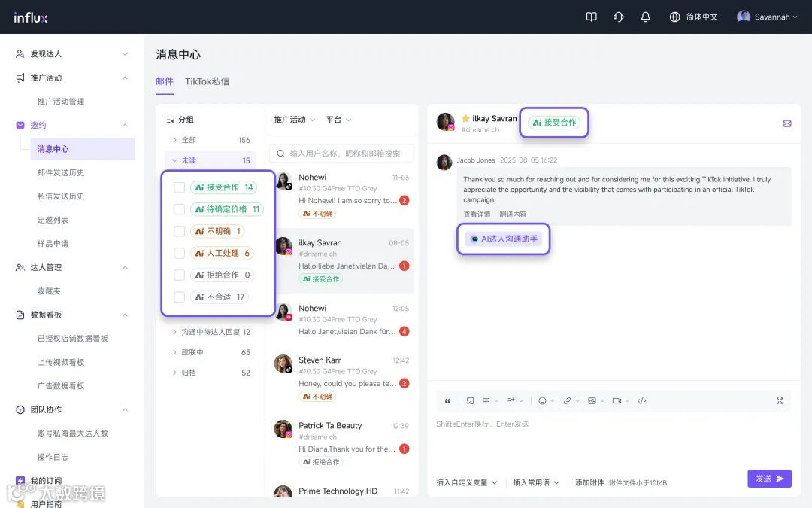Click the insert video camera icon

617,400
